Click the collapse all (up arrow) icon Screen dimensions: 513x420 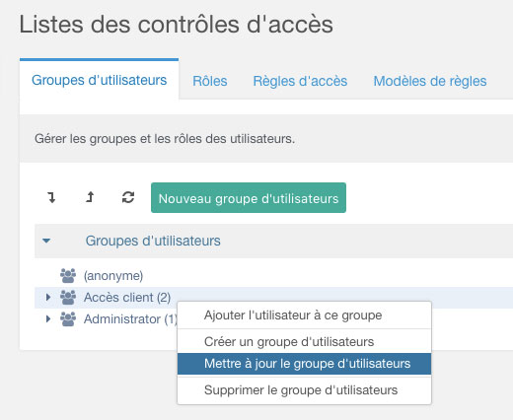(90, 197)
